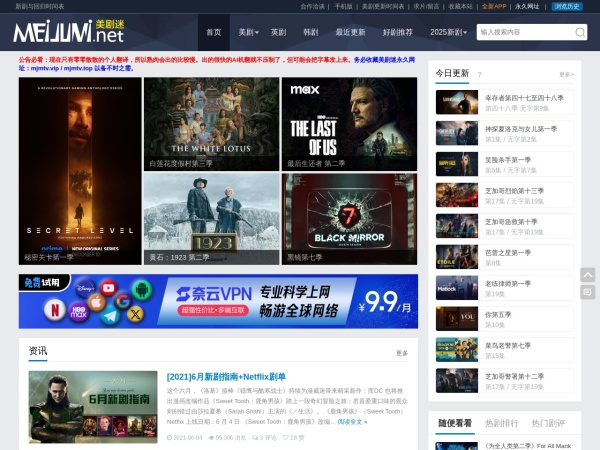600x450 pixels.
Task: Open The White Lotus 白莲花度假村第三季 poster
Action: (212, 124)
